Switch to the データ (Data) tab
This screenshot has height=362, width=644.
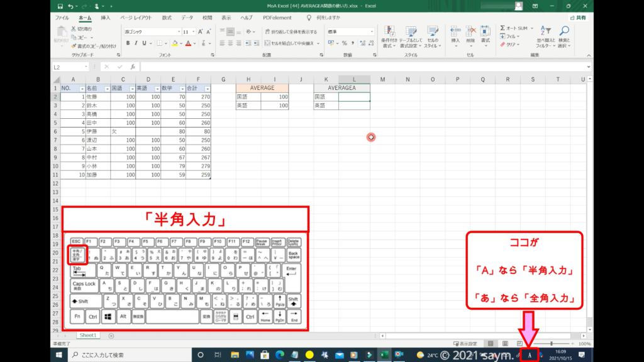click(187, 18)
